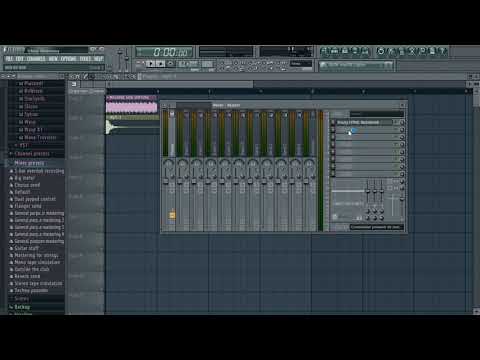Select the Flanger send mixer preset
The image size is (480, 360).
[27, 206]
